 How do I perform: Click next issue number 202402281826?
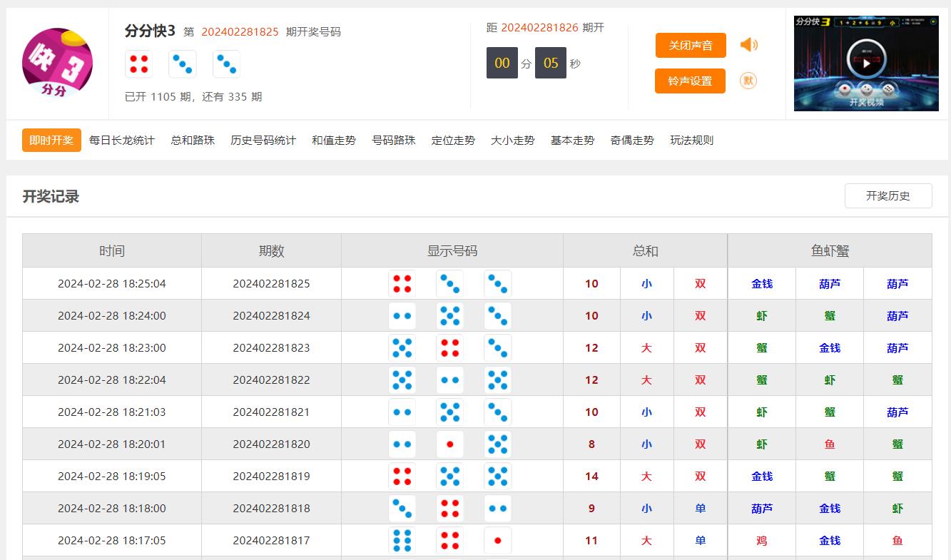tap(539, 28)
